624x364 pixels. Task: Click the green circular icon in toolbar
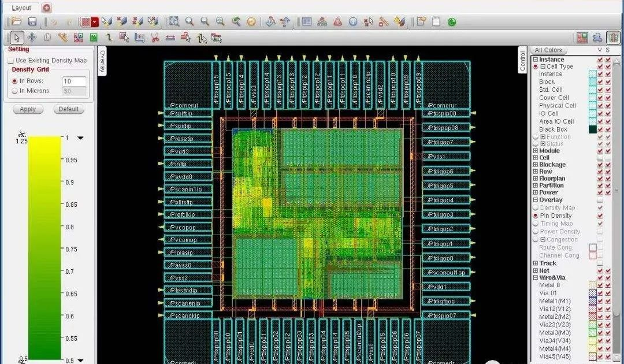pyautogui.click(x=452, y=22)
